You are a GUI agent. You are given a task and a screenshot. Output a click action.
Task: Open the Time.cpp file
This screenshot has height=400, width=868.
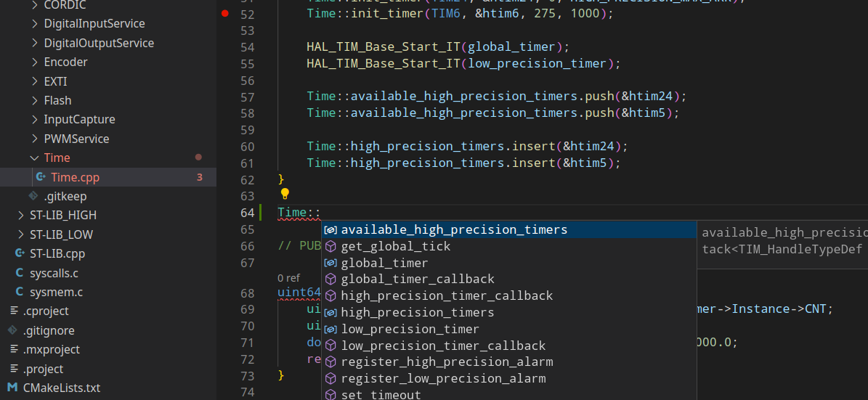point(108,177)
